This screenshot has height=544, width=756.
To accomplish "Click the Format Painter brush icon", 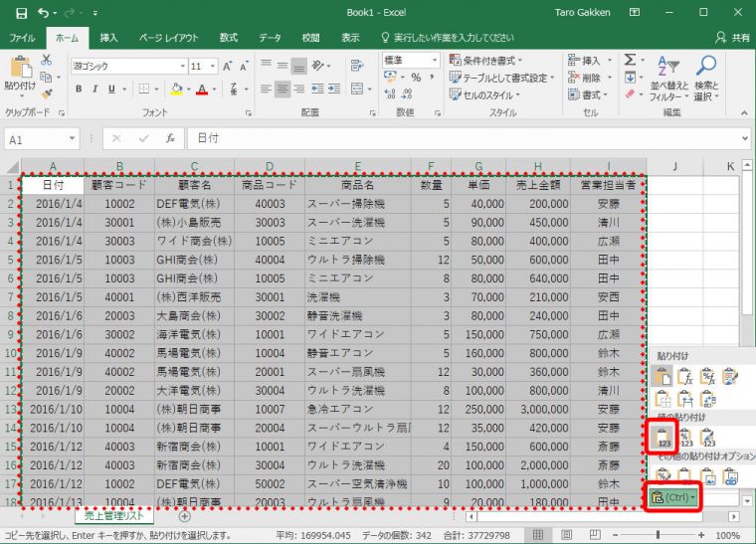I will pyautogui.click(x=47, y=93).
